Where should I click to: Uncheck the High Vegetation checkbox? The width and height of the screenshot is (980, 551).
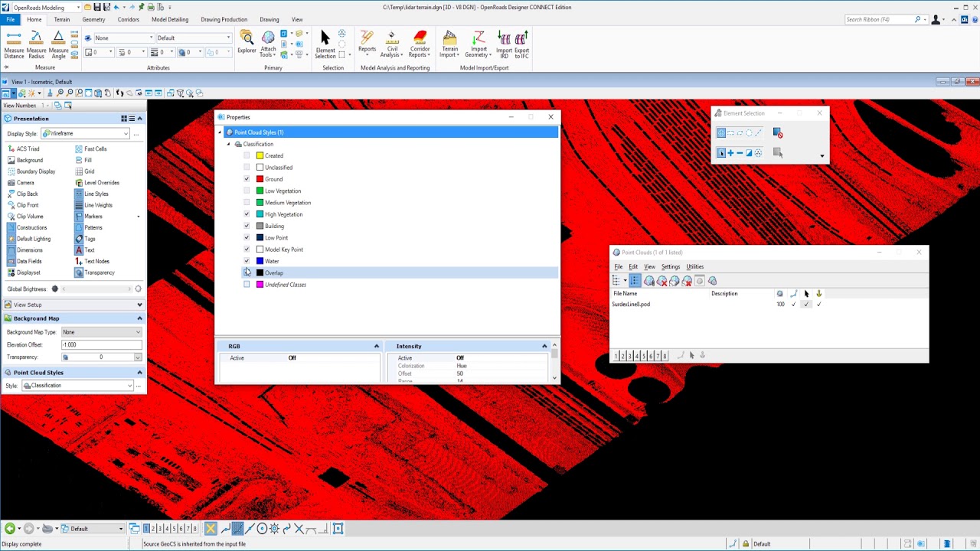point(247,214)
